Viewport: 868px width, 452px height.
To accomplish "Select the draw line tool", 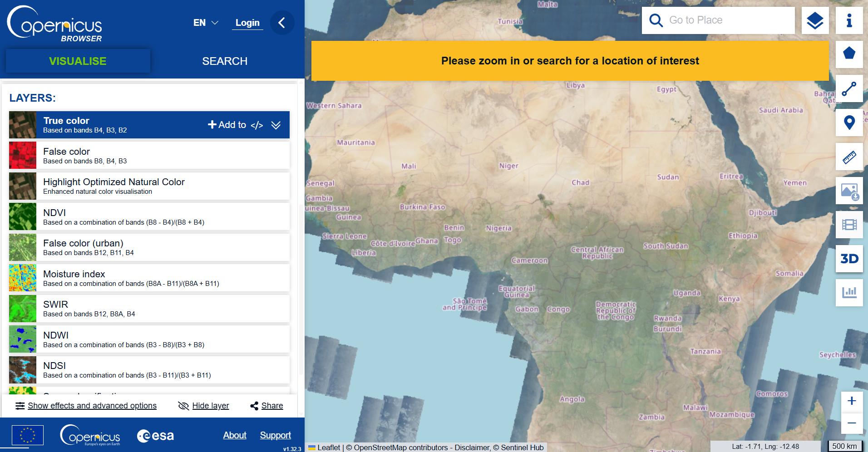I will (x=849, y=88).
